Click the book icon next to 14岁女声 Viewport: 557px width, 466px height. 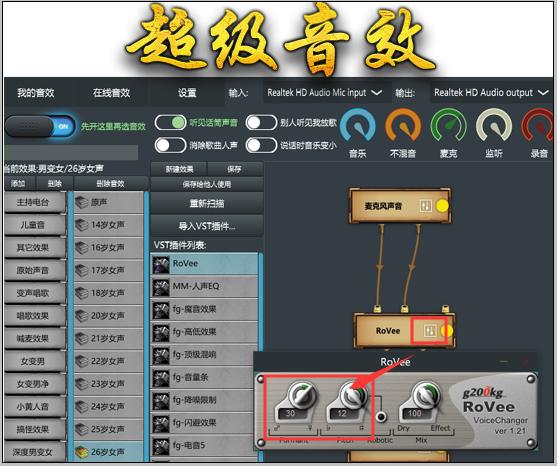coord(82,225)
